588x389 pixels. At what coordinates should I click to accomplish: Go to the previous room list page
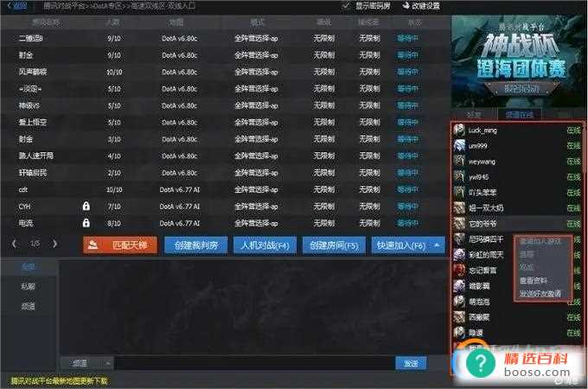coord(14,244)
